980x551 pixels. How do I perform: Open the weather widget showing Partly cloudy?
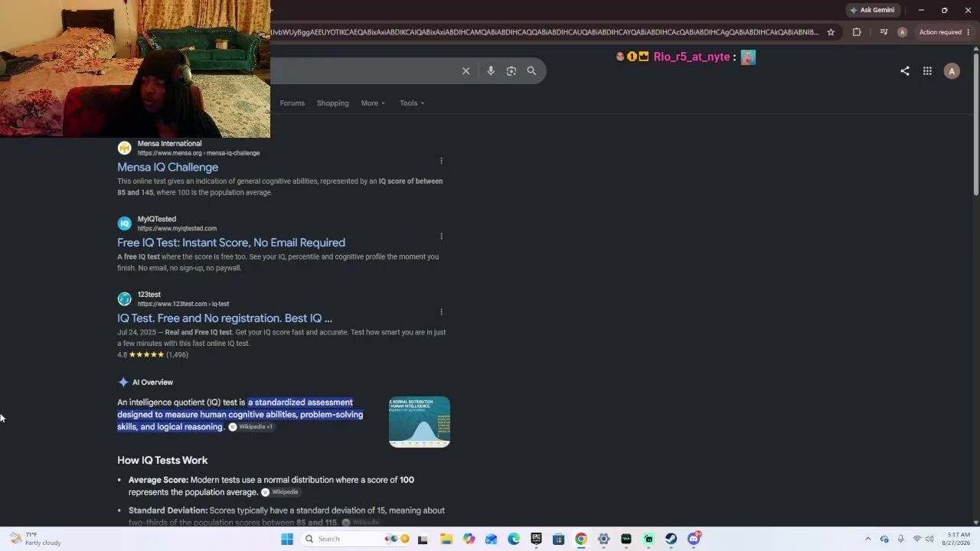click(x=35, y=539)
